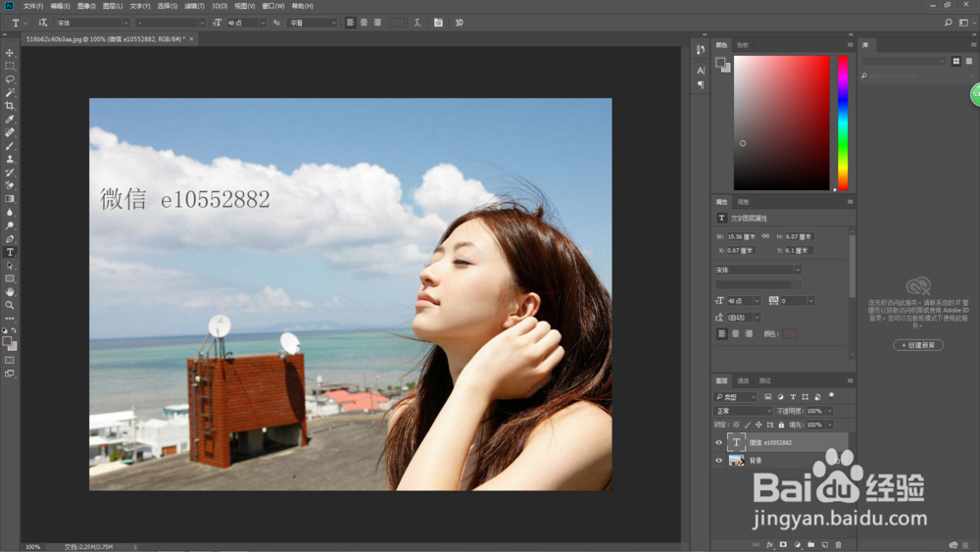This screenshot has height=552, width=980.
Task: Toggle lock transparent pixels in Layers panel
Action: (x=736, y=426)
